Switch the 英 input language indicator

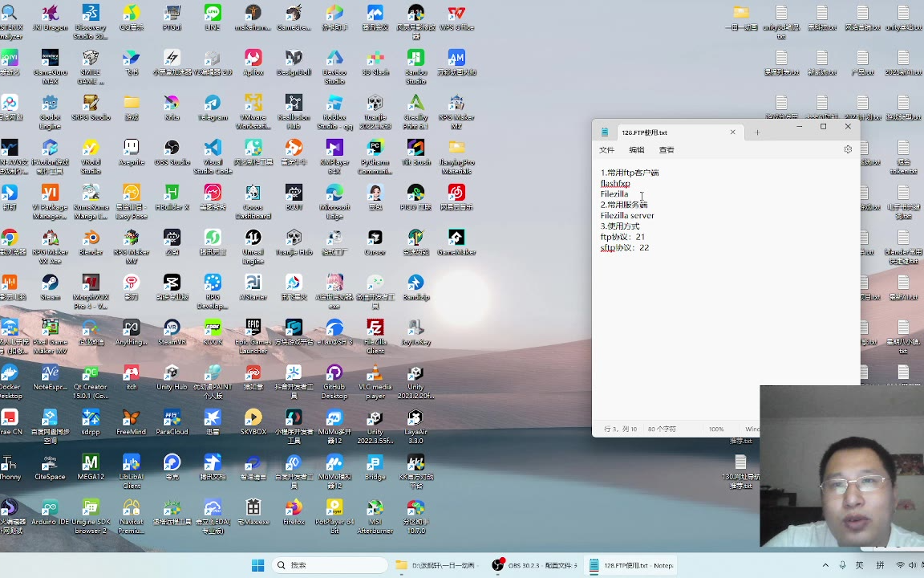pos(859,565)
